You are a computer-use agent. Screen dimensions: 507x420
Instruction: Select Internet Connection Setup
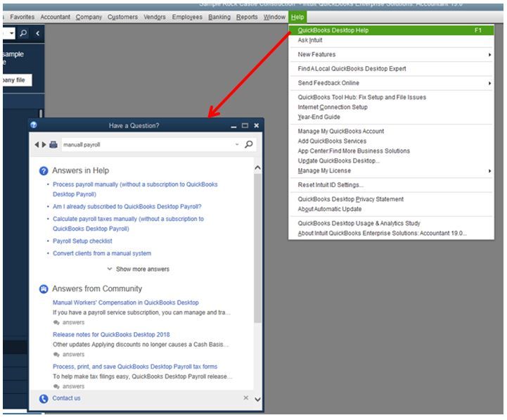(x=391, y=107)
